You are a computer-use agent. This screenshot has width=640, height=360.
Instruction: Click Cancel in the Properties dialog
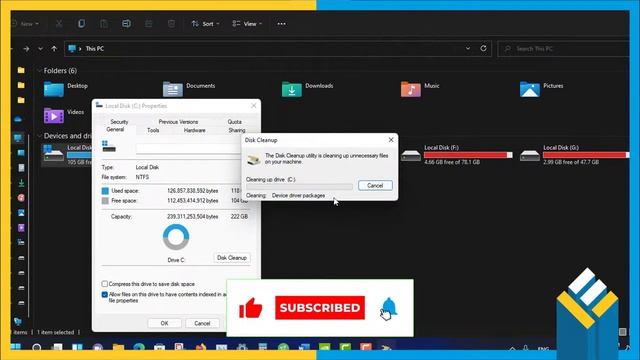pos(202,323)
